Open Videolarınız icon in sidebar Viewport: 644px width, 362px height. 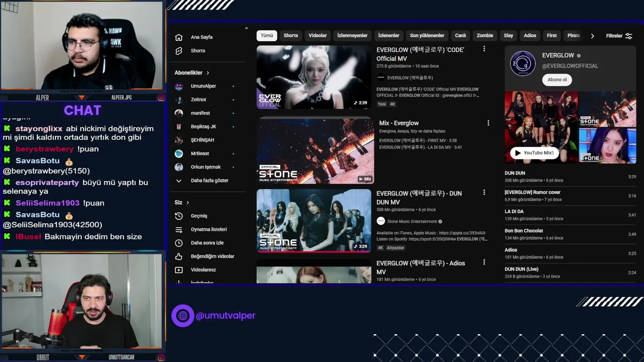coord(179,270)
